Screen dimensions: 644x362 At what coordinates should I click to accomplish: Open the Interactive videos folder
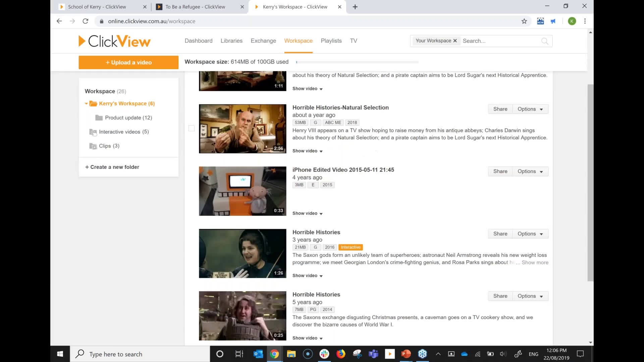pyautogui.click(x=119, y=132)
